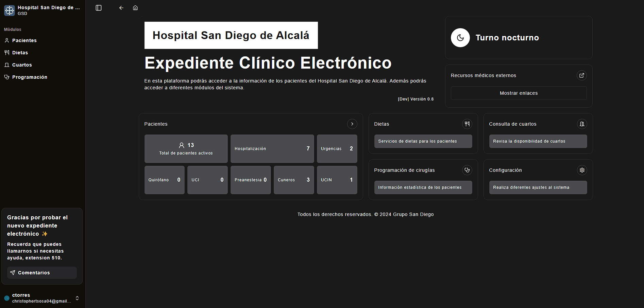Click the ctorres user avatar
644x308 pixels.
click(7, 298)
